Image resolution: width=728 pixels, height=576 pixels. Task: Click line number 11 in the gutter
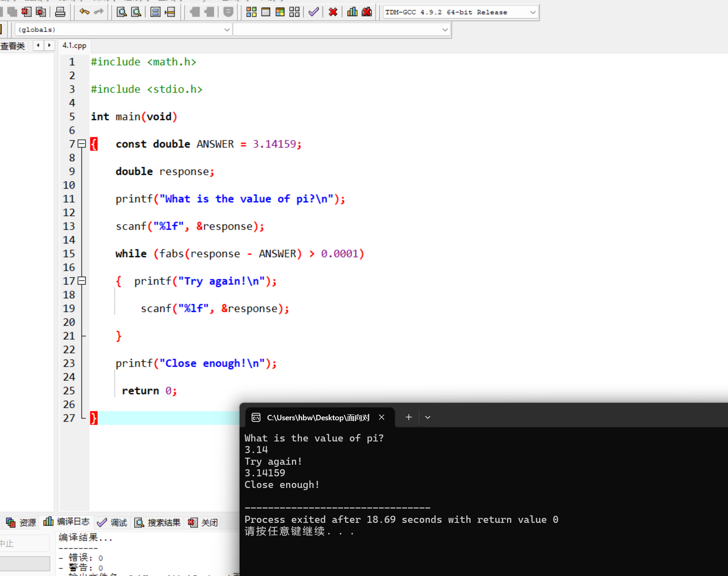click(69, 199)
